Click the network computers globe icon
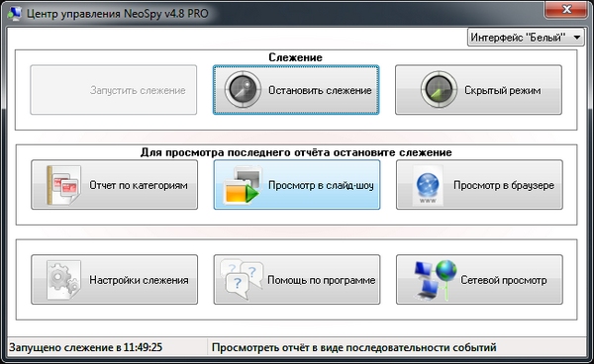Screen dimensions: 594x364 click(435, 280)
